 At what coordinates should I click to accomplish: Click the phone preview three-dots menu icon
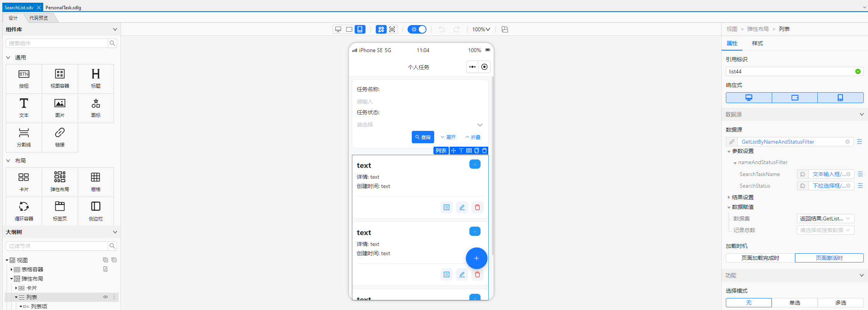click(472, 67)
